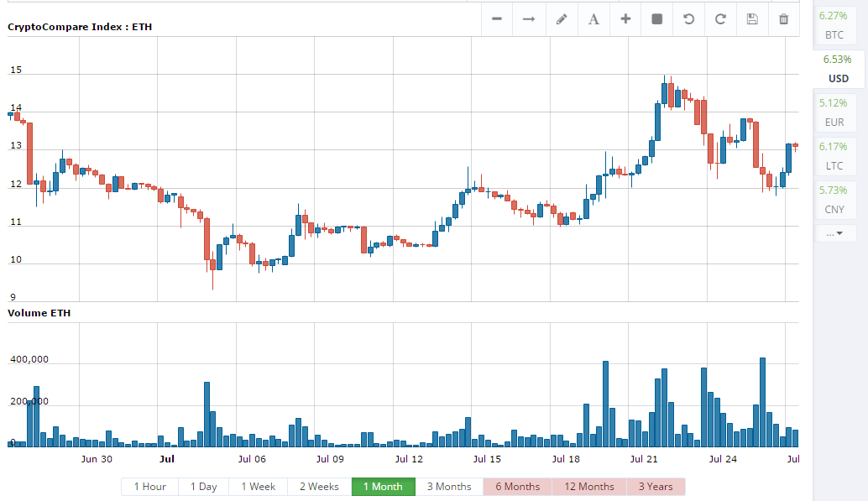The image size is (868, 501).
Task: Open the 3 Years timeframe
Action: coord(656,487)
